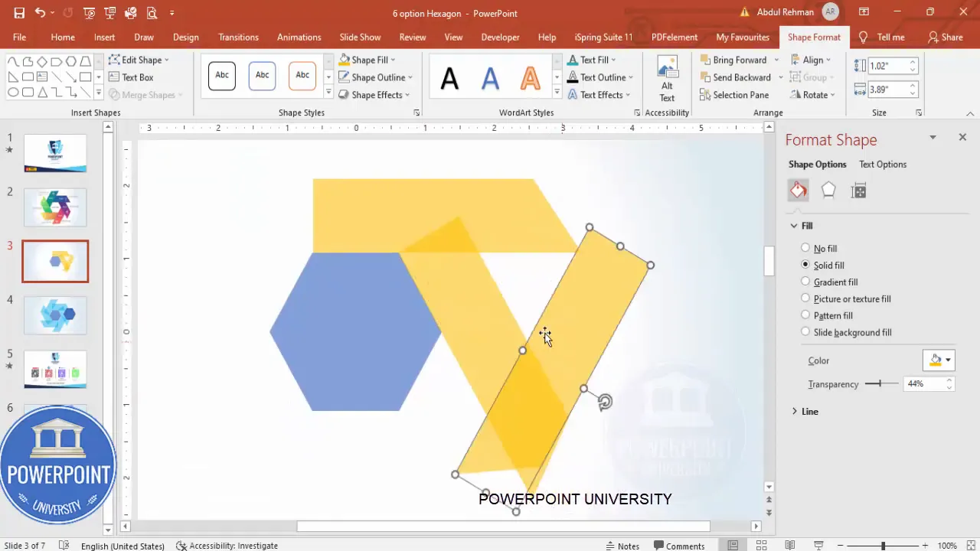Open the Rotate dropdown

point(813,95)
